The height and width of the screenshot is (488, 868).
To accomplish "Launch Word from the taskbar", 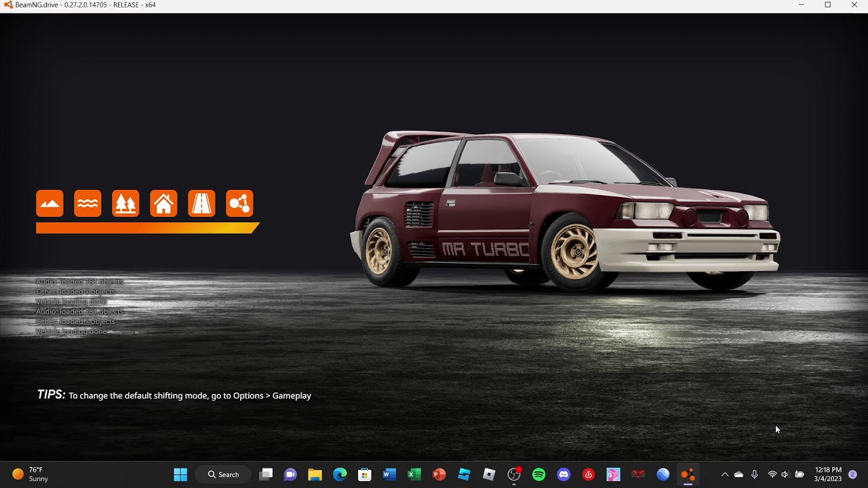I will tap(389, 474).
